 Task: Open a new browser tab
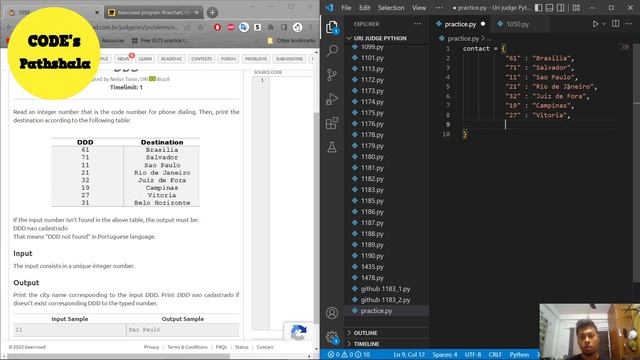[x=212, y=13]
